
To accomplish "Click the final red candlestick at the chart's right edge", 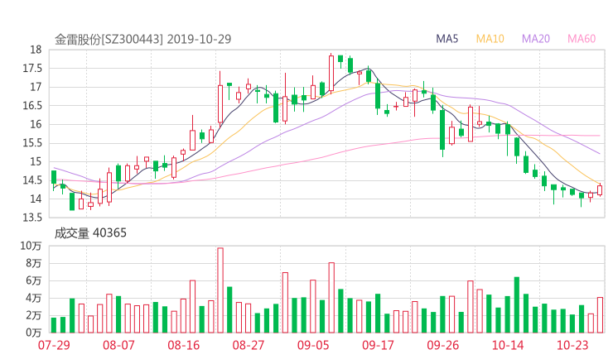I will (x=600, y=189).
